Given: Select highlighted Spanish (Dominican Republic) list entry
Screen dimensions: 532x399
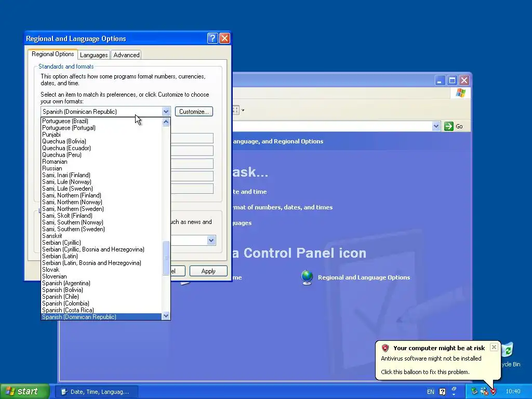Looking at the screenshot, I should point(101,317).
